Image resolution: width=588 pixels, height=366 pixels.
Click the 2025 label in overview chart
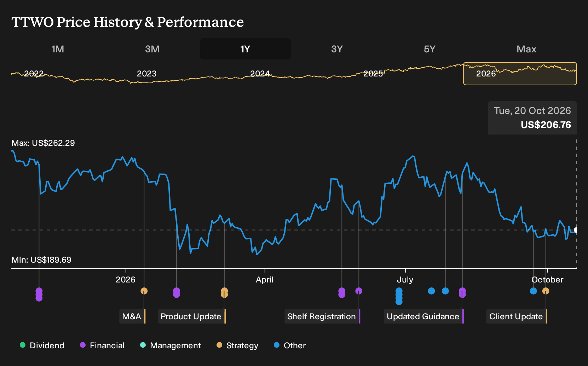click(373, 74)
